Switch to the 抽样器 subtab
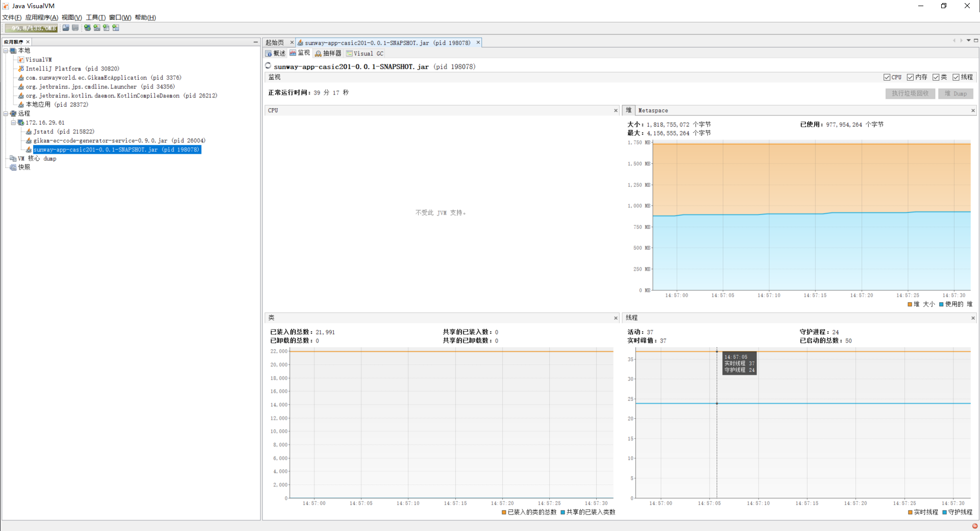 click(x=328, y=53)
